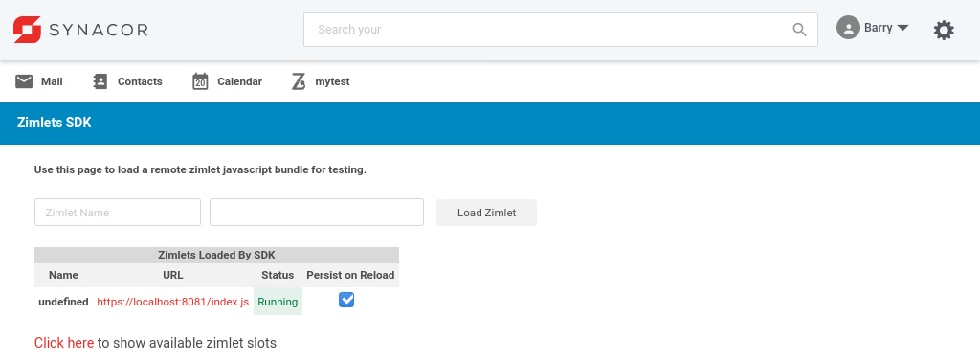Click into the Search your box
Screen dimensions: 980x361
[x=550, y=30]
